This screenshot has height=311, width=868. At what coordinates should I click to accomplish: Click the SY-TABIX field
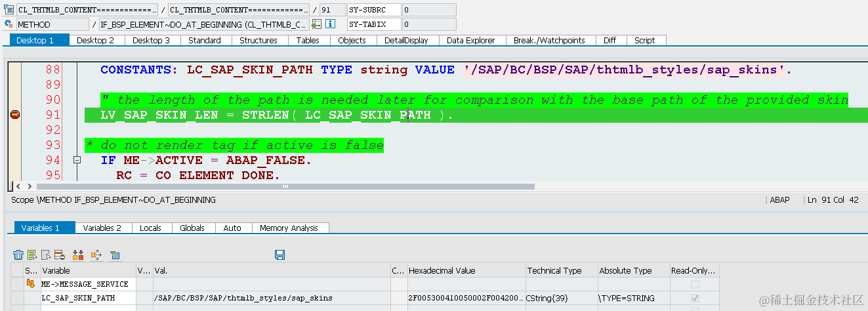coord(374,24)
